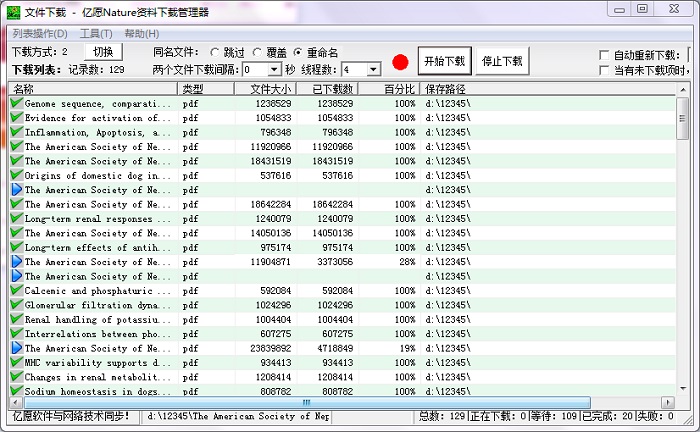The width and height of the screenshot is (700, 432).
Task: Click the 3373056 downloaded bytes cell
Action: [x=335, y=262]
